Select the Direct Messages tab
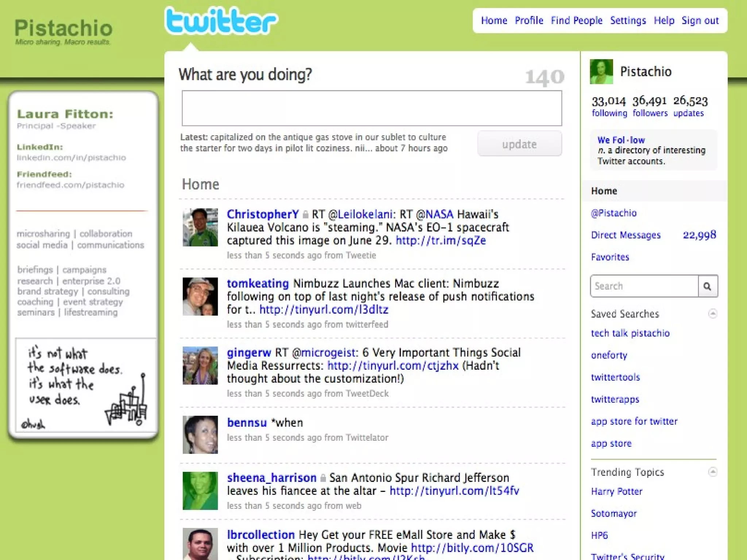747x560 pixels. click(626, 235)
